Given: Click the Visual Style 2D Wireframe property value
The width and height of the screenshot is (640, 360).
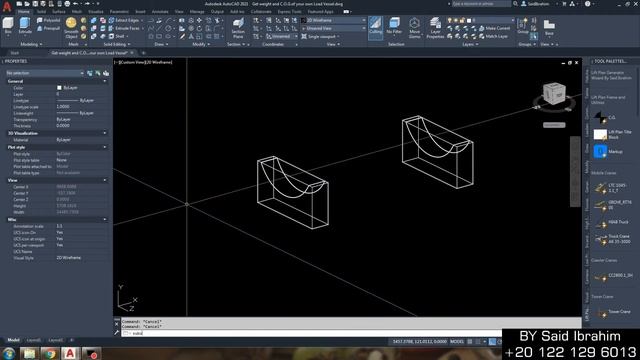Looking at the screenshot, I should 69,258.
